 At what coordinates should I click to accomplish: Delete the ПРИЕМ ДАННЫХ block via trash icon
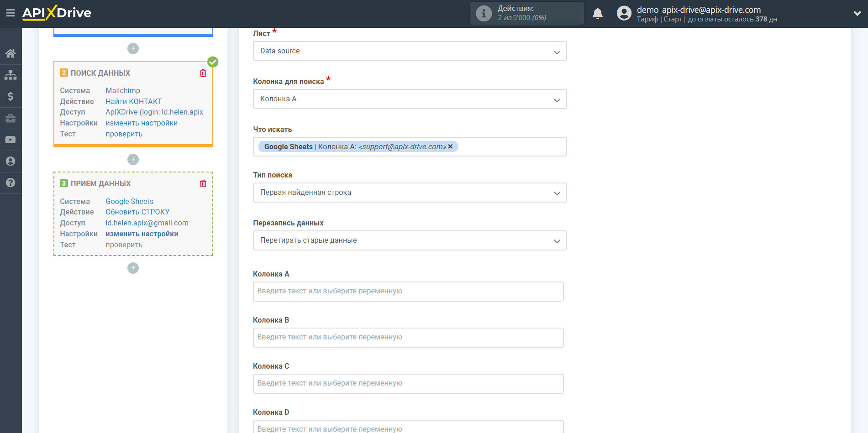203,183
